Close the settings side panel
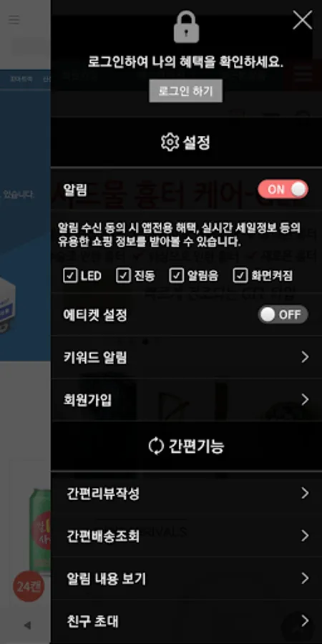This screenshot has width=322, height=644. pyautogui.click(x=302, y=20)
